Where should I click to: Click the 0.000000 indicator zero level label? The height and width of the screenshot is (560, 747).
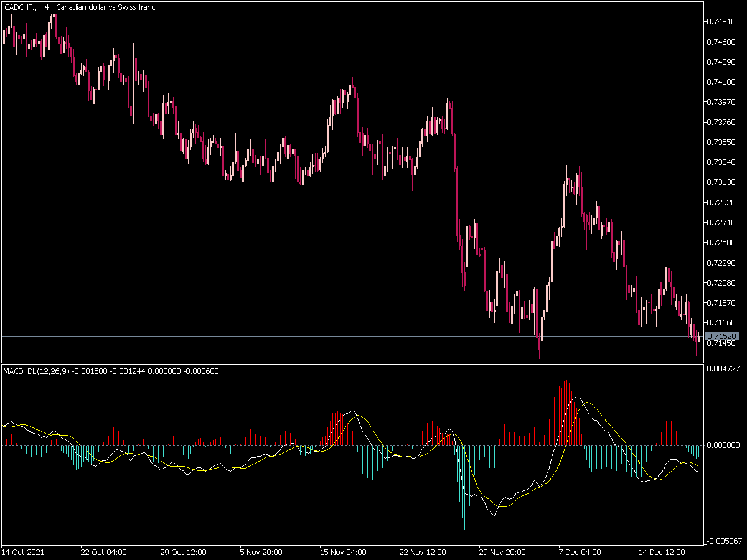point(723,446)
